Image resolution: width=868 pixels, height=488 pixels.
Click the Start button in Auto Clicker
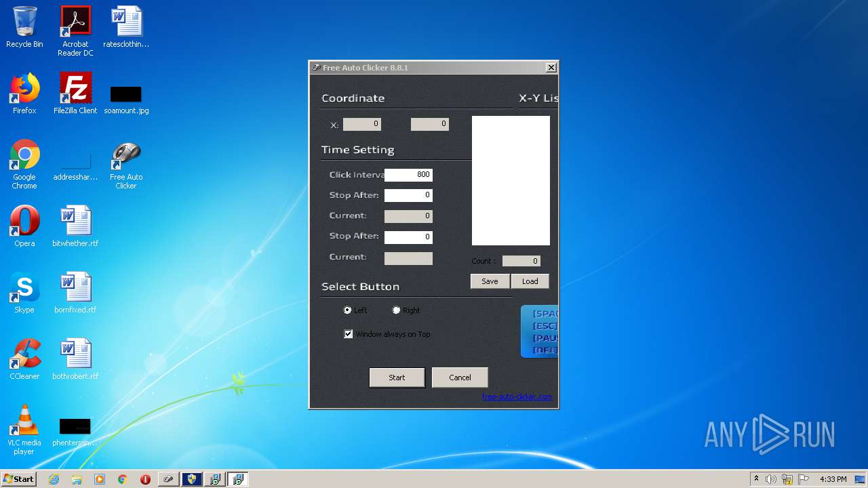[397, 378]
